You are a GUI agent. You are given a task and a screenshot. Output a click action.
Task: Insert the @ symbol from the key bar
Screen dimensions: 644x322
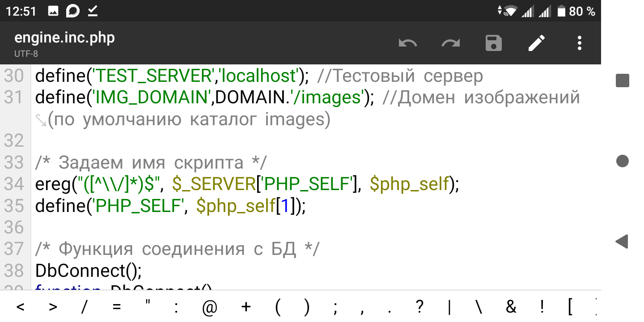point(210,307)
